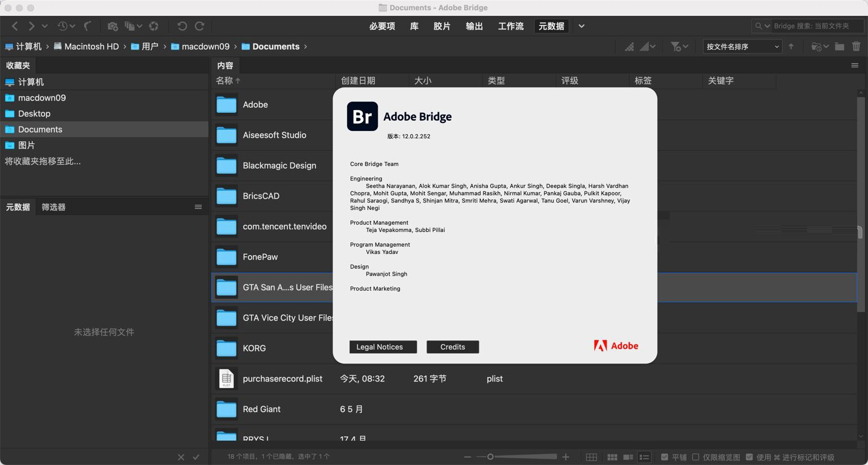This screenshot has height=465, width=868.
Task: Expand chevron after Documents in path
Action: [x=306, y=46]
